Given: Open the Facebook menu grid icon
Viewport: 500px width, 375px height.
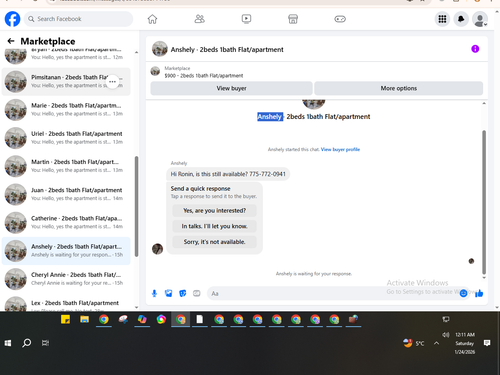Looking at the screenshot, I should [x=442, y=19].
